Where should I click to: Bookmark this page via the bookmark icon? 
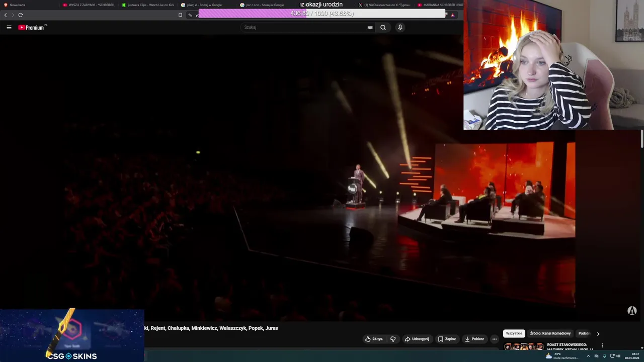pyautogui.click(x=180, y=15)
